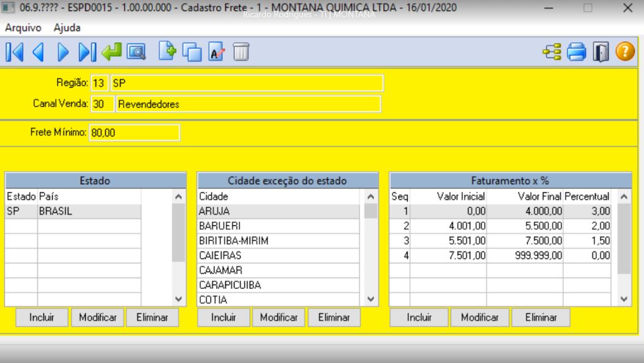644x363 pixels.
Task: Click Incluir under Cidade exceção table
Action: tap(223, 318)
